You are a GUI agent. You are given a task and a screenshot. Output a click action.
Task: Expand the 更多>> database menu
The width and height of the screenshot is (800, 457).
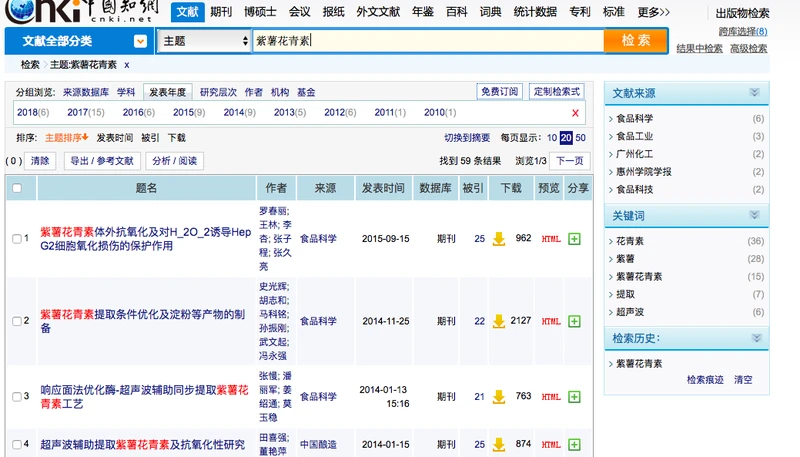click(x=654, y=12)
